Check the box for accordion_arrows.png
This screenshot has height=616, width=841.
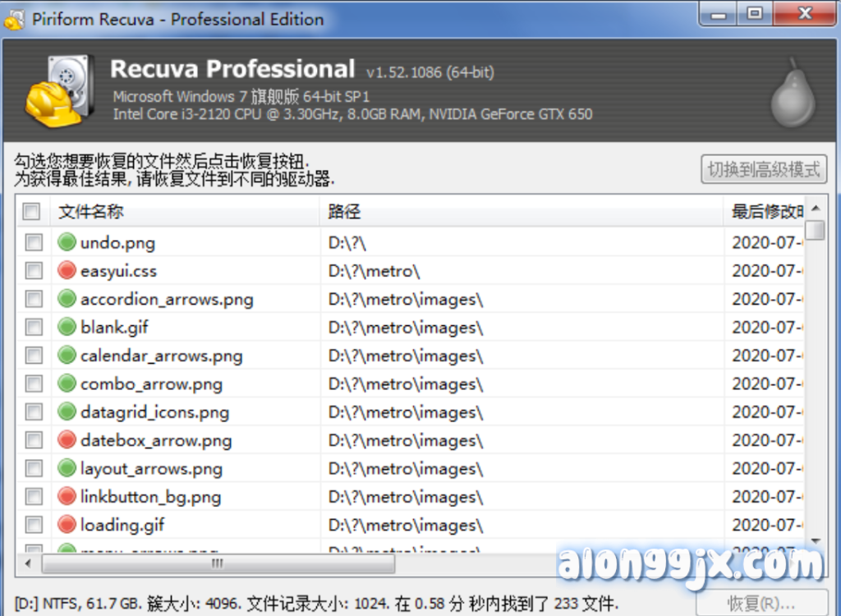[x=34, y=299]
